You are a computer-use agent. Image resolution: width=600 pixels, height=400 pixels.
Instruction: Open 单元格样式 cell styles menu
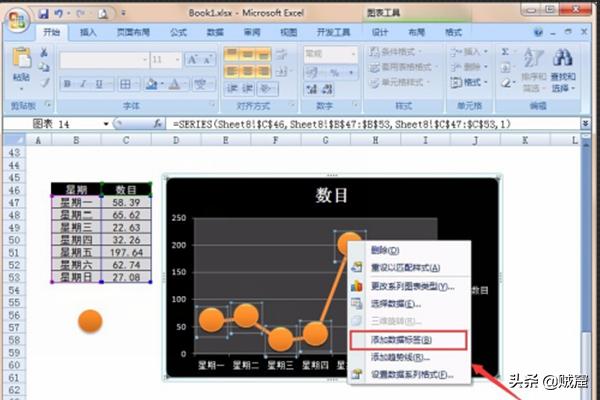point(399,83)
